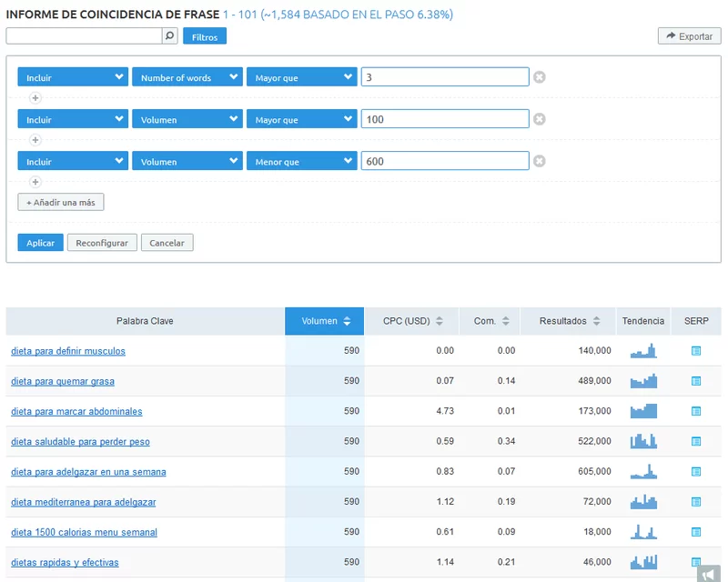Open SERP snapshot for dieta 1500 calorias menu semanal

pos(696,532)
